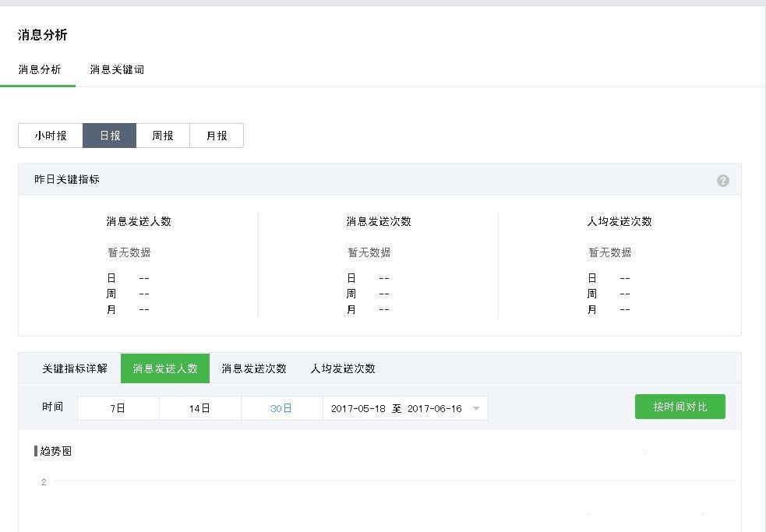The height and width of the screenshot is (532, 766).
Task: Show the 人均发送次数 metric trend
Action: [x=343, y=368]
